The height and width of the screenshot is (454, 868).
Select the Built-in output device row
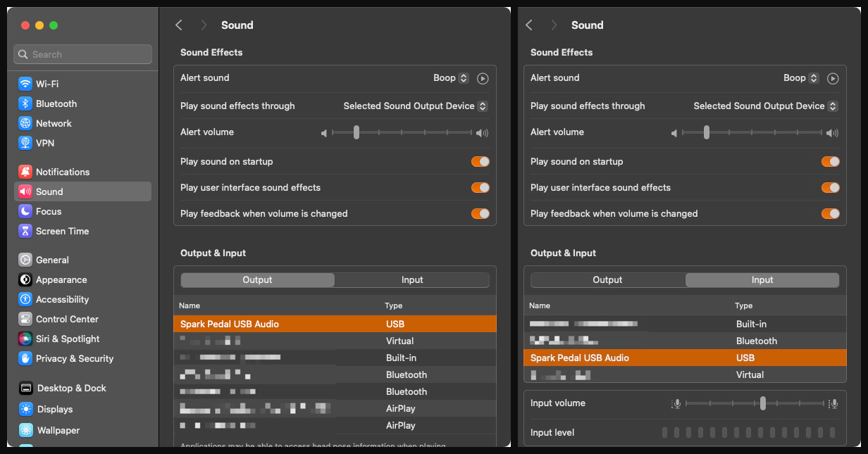coord(335,358)
